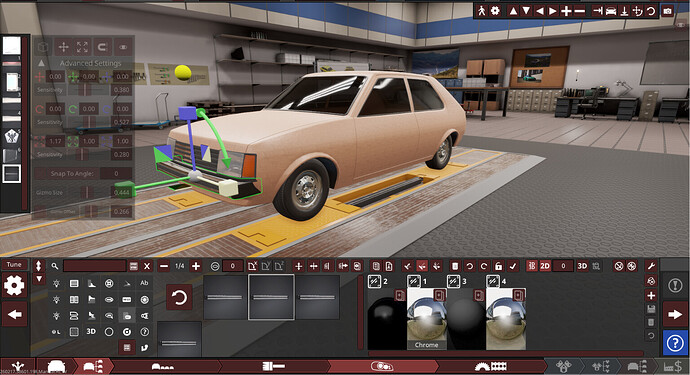Adjust the scale Sensitivity slider

point(82,154)
